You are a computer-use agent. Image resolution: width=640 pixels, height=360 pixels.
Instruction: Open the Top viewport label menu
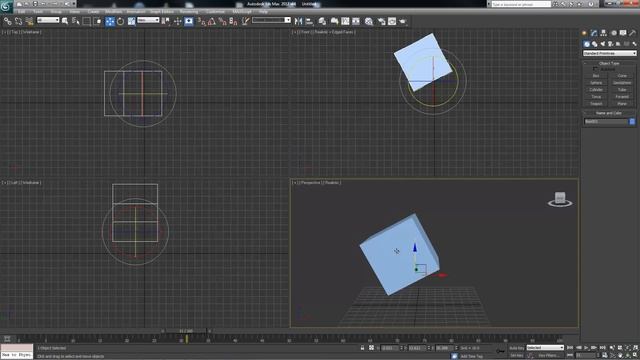click(x=15, y=32)
